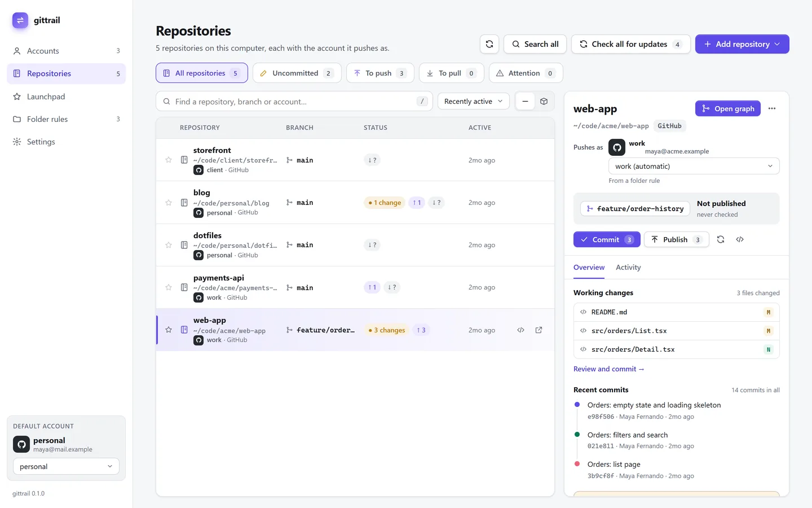Switch to the cube grouped view icon
The height and width of the screenshot is (508, 812).
(x=544, y=102)
